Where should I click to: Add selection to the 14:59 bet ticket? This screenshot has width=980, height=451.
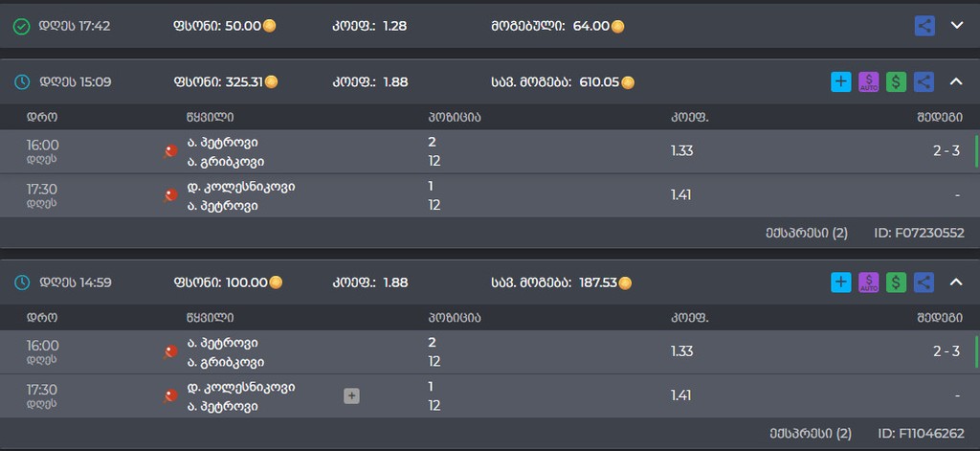pos(840,282)
